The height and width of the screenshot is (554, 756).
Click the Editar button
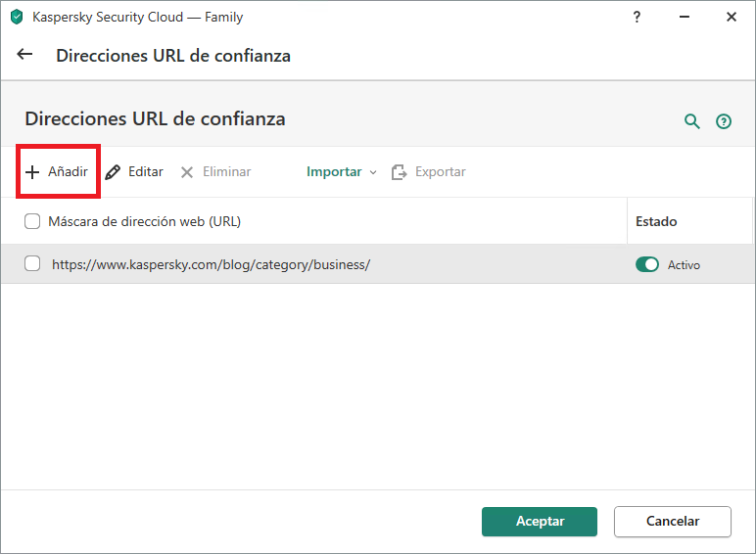(134, 171)
